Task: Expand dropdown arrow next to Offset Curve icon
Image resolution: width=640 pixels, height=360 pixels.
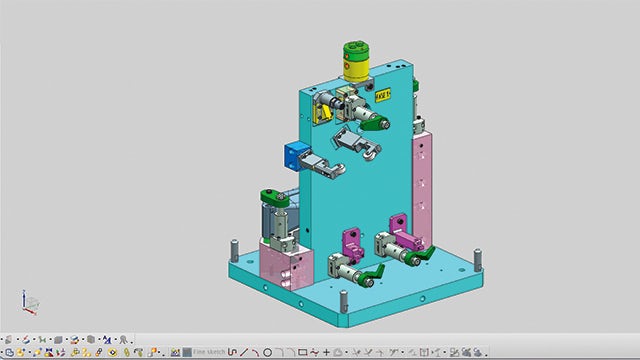Action: [x=346, y=353]
